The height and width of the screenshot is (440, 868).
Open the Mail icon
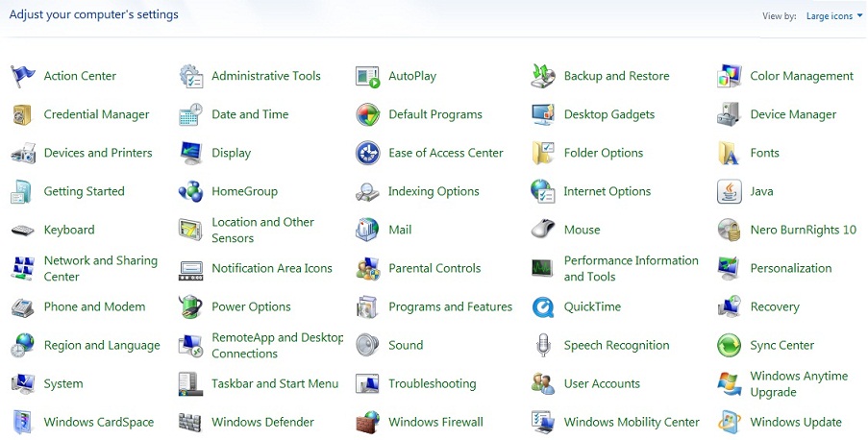tap(367, 230)
